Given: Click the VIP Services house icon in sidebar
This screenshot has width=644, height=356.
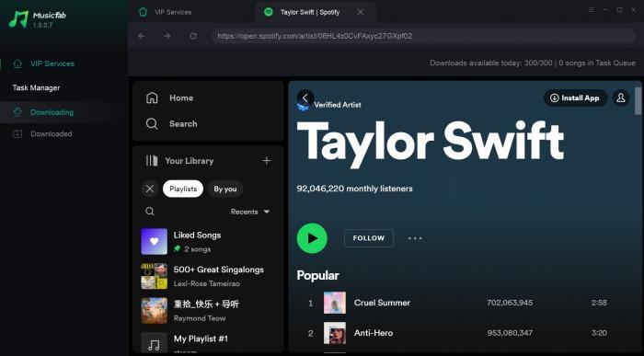Looking at the screenshot, I should click(x=17, y=63).
